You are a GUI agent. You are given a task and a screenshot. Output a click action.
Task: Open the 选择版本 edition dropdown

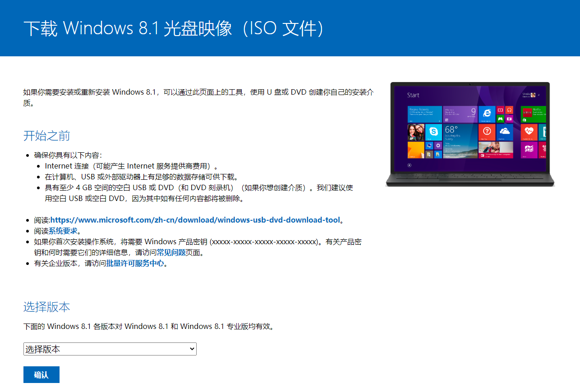click(110, 349)
